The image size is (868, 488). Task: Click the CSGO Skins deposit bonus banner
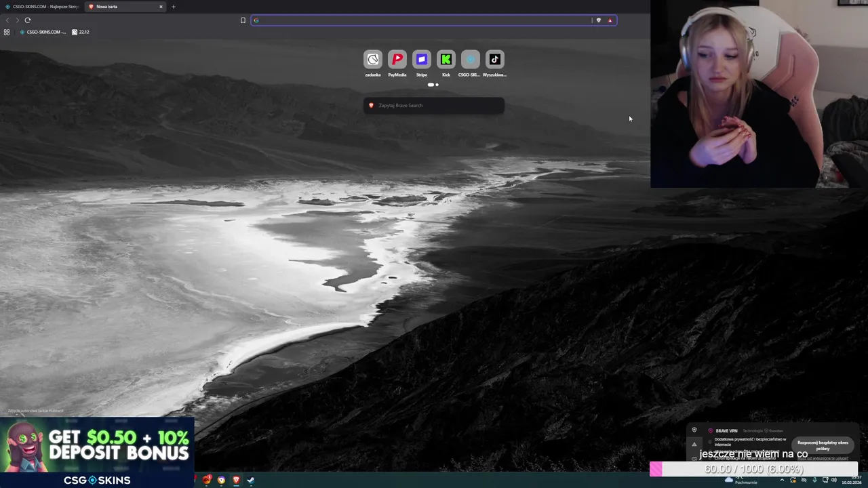pyautogui.click(x=97, y=453)
